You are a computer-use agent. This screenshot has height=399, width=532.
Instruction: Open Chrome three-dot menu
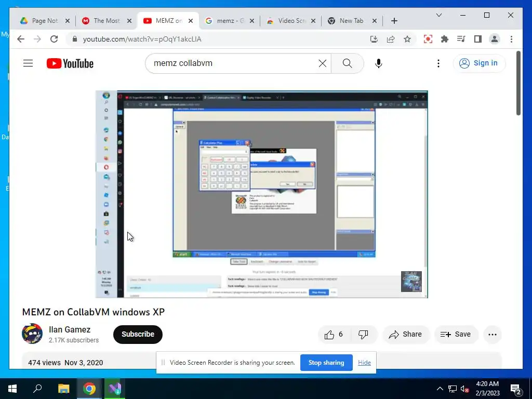tap(511, 39)
